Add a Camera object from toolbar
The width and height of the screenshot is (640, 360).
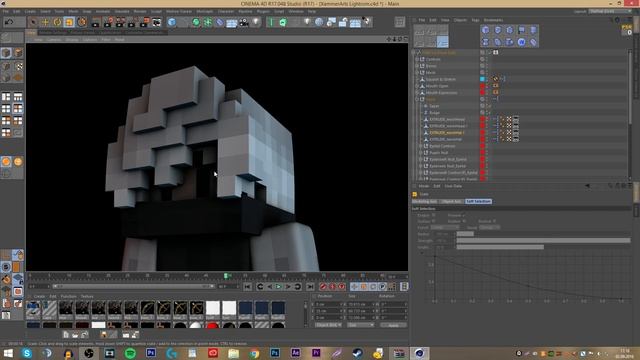pos(244,22)
